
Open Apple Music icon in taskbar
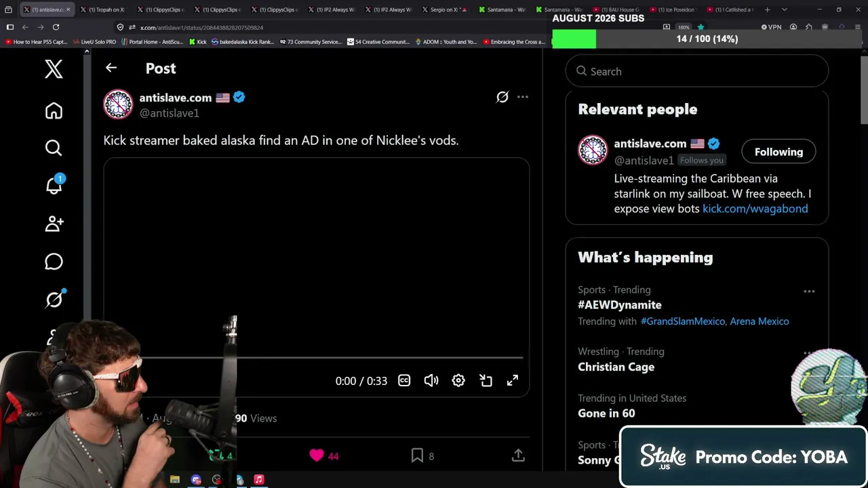[258, 479]
